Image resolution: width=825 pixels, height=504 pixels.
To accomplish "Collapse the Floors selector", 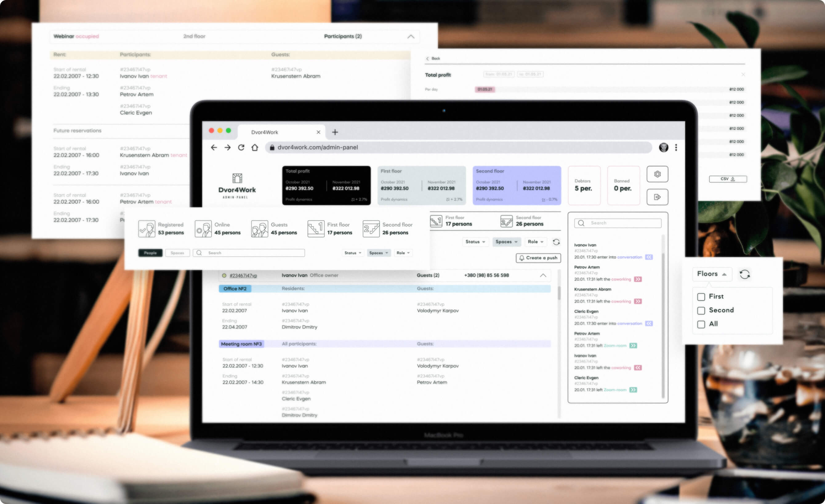I will 712,274.
